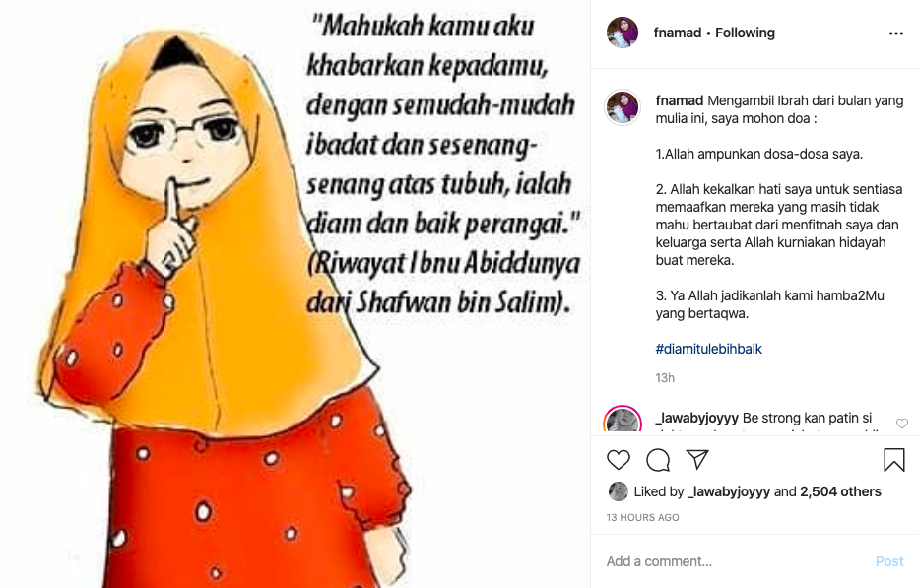Open fnamad username in header
Viewport: 918px width, 588px height.
[678, 33]
